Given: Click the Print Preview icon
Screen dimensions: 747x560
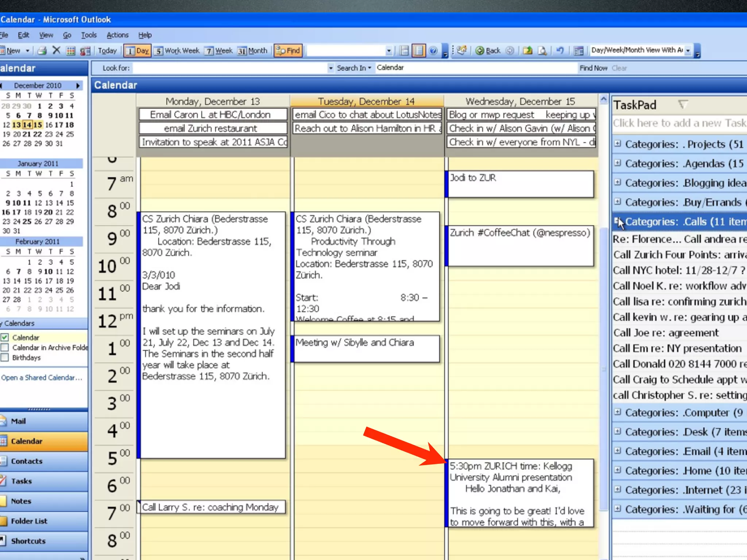Looking at the screenshot, I should tap(542, 51).
